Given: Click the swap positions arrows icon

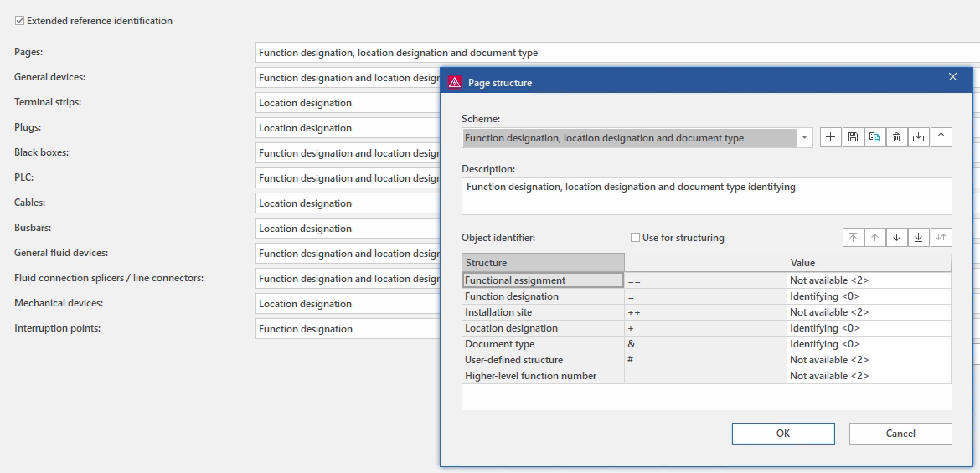Looking at the screenshot, I should pyautogui.click(x=941, y=238).
